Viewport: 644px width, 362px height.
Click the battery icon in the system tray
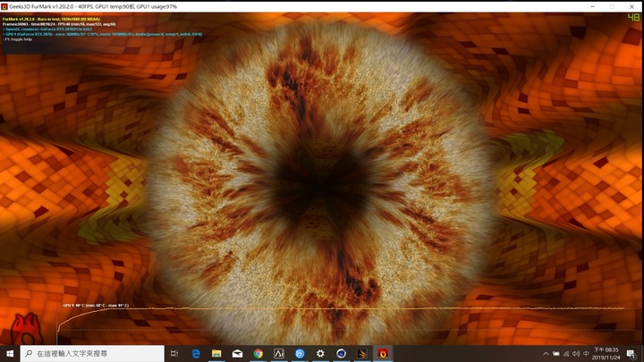(x=556, y=353)
